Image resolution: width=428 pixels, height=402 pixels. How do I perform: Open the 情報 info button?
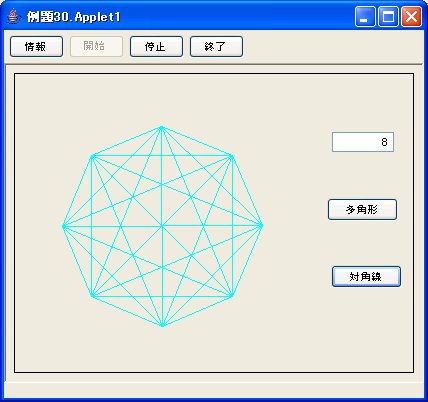36,47
